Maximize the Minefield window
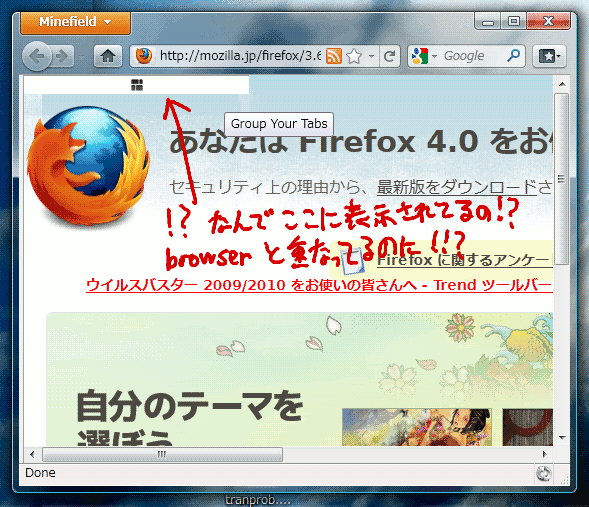Screen dimensions: 589x507 (x=513, y=21)
